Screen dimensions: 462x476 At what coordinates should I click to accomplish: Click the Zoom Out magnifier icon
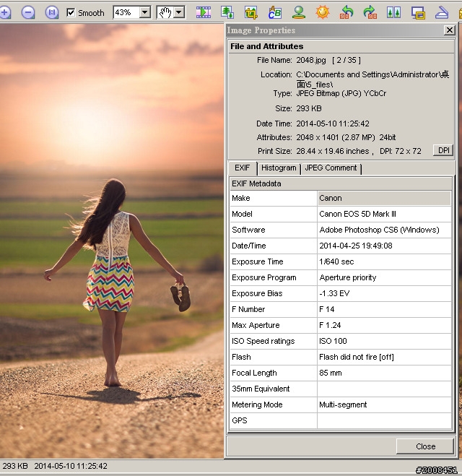click(28, 12)
